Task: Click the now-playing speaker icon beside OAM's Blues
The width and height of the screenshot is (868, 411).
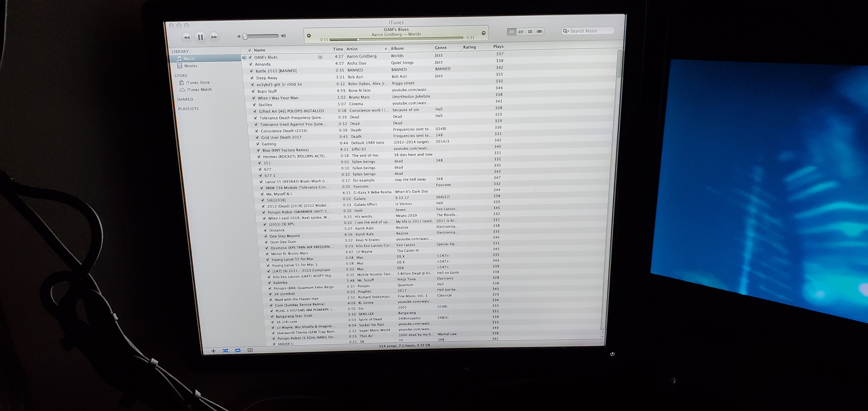Action: pyautogui.click(x=244, y=58)
